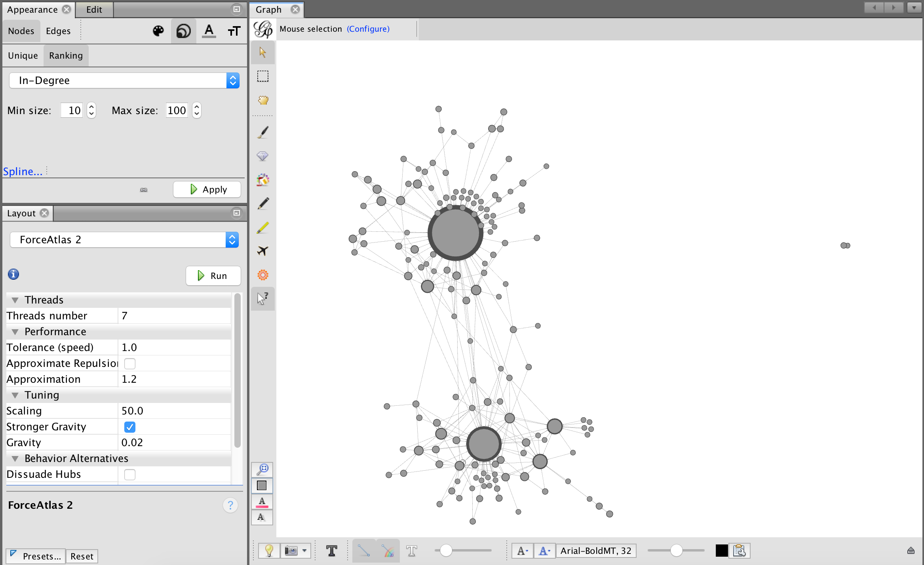
Task: Open the size ranking icon in Appearance
Action: (x=183, y=31)
